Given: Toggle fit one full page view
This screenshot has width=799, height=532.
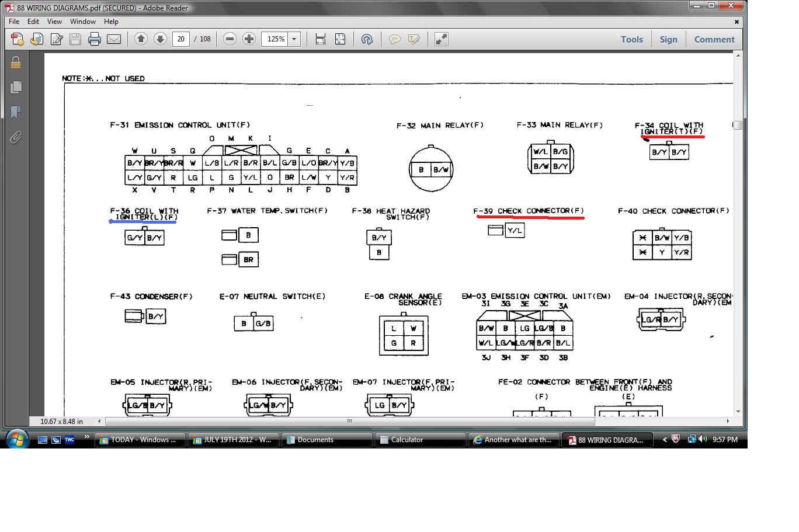Looking at the screenshot, I should (340, 39).
